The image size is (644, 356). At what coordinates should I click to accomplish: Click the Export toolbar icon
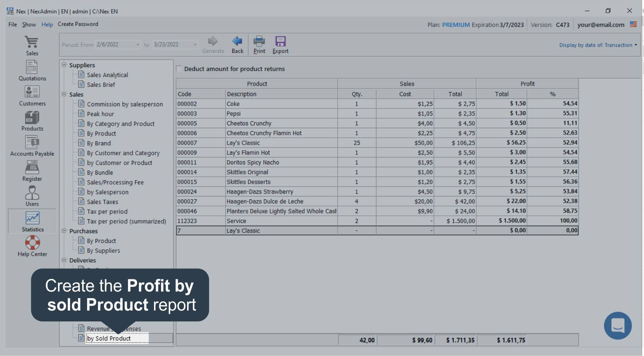tap(280, 44)
